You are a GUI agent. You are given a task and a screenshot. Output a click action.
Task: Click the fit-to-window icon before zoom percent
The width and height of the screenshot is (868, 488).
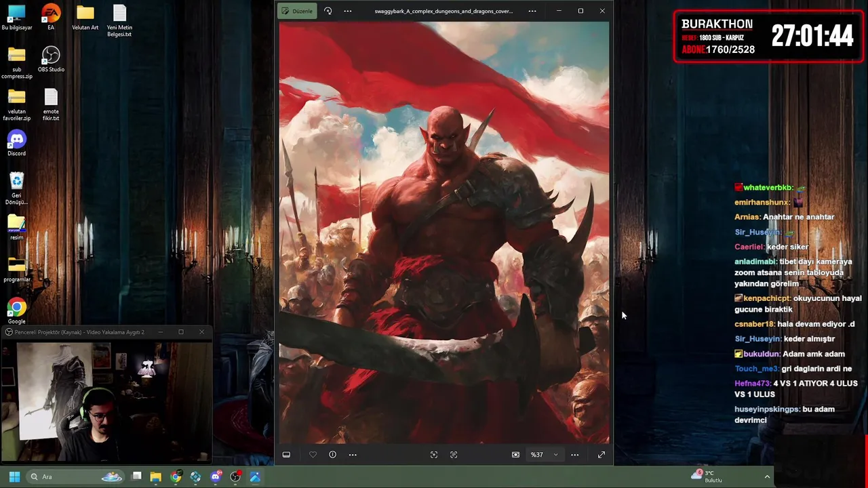coord(515,455)
